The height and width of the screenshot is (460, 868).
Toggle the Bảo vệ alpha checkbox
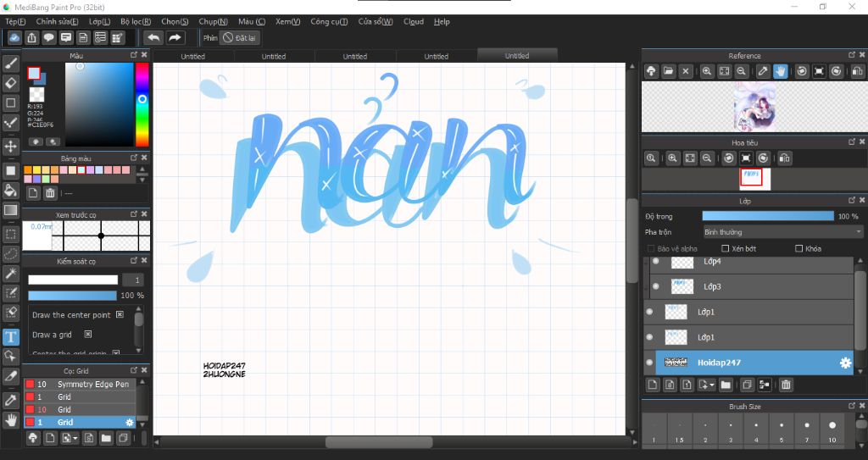[651, 248]
